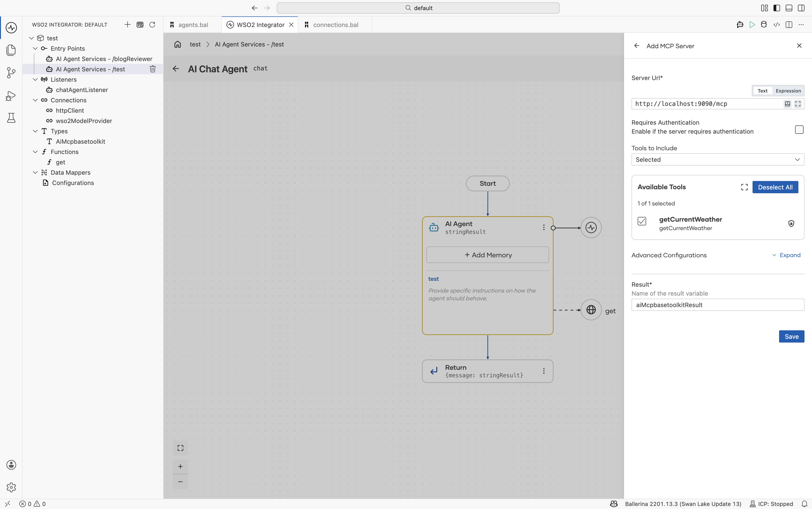Viewport: 812px width, 509px height.
Task: Toggle bottom panel visibility
Action: (789, 8)
